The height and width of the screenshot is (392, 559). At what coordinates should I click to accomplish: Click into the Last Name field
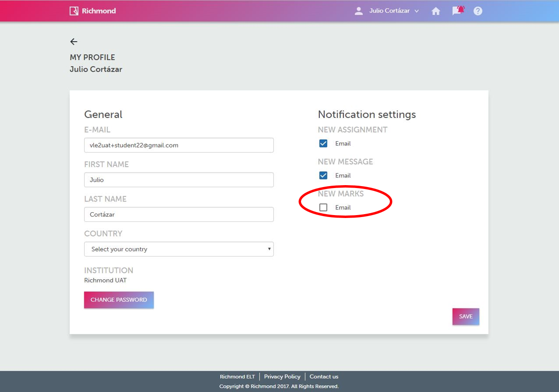(178, 215)
